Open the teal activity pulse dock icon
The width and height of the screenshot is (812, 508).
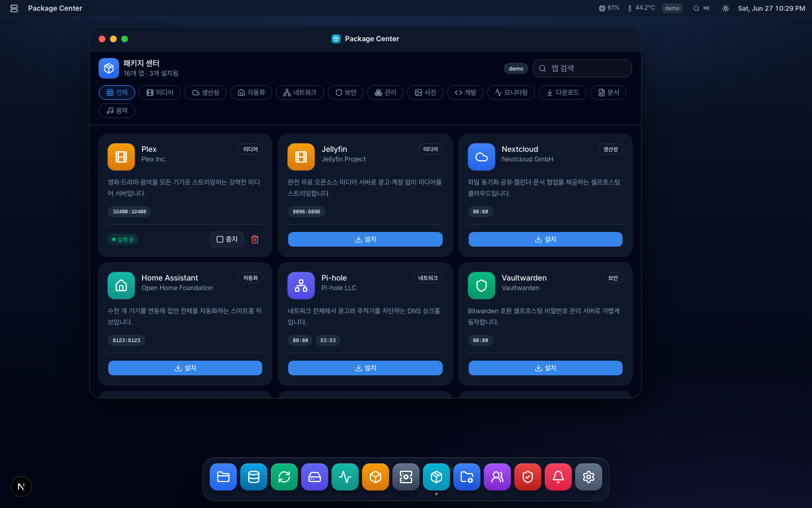click(345, 477)
